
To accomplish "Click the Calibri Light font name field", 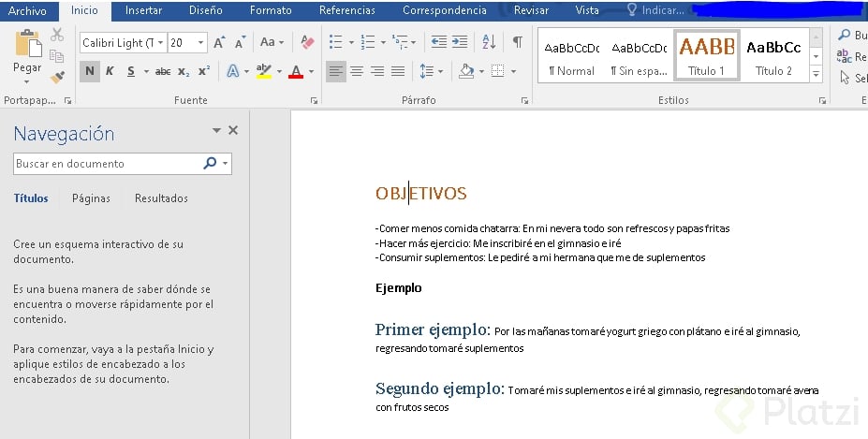I will tap(117, 43).
